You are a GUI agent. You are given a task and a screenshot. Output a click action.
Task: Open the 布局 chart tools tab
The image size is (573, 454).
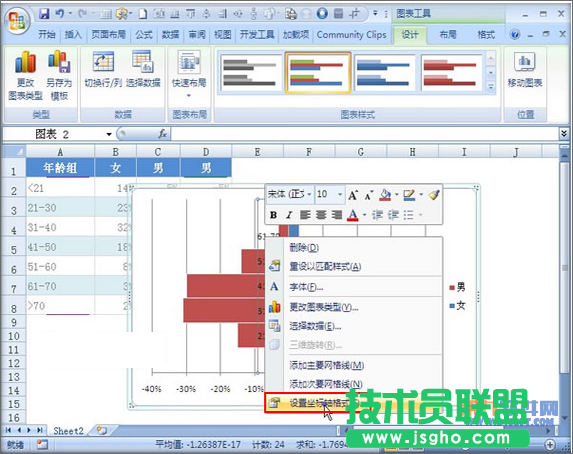(x=448, y=35)
